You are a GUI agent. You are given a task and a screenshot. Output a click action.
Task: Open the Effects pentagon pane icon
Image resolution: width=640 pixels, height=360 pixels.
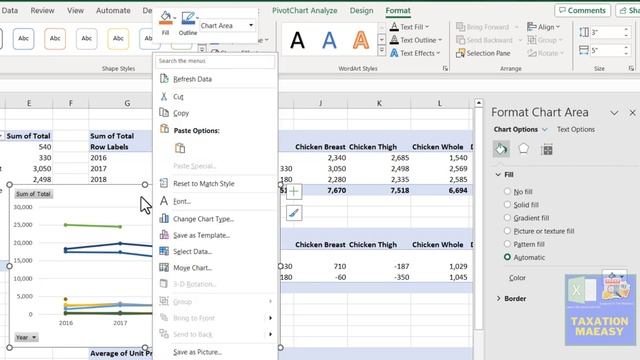pos(524,149)
